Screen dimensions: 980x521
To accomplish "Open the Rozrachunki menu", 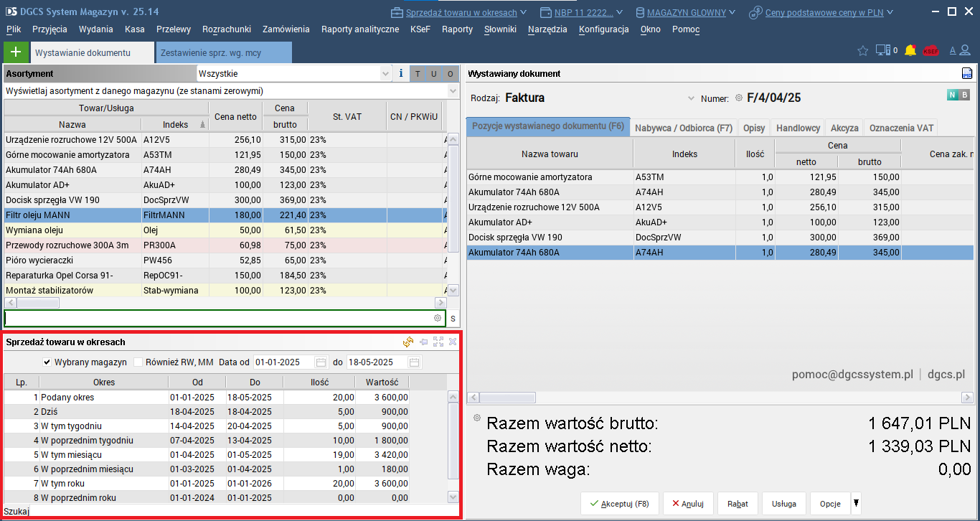I will pos(227,29).
